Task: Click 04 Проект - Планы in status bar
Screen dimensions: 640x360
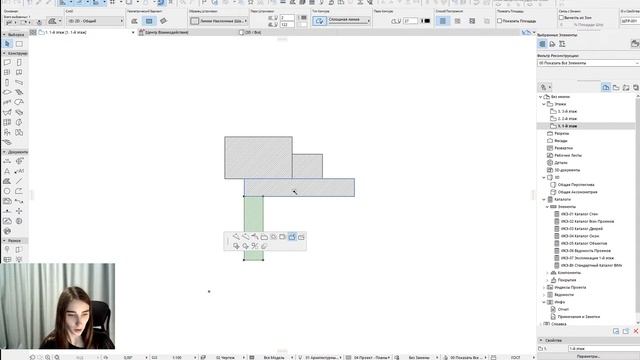Action: coord(371,357)
